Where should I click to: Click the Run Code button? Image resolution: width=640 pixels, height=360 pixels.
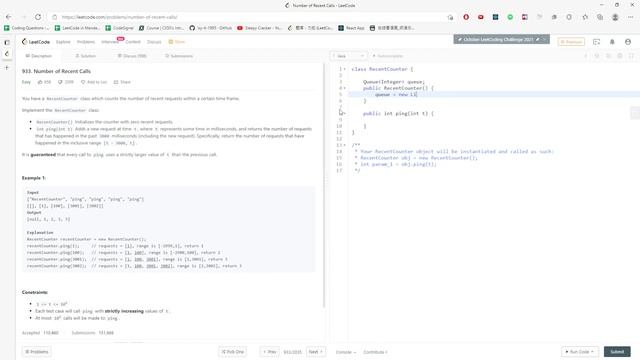pyautogui.click(x=580, y=352)
